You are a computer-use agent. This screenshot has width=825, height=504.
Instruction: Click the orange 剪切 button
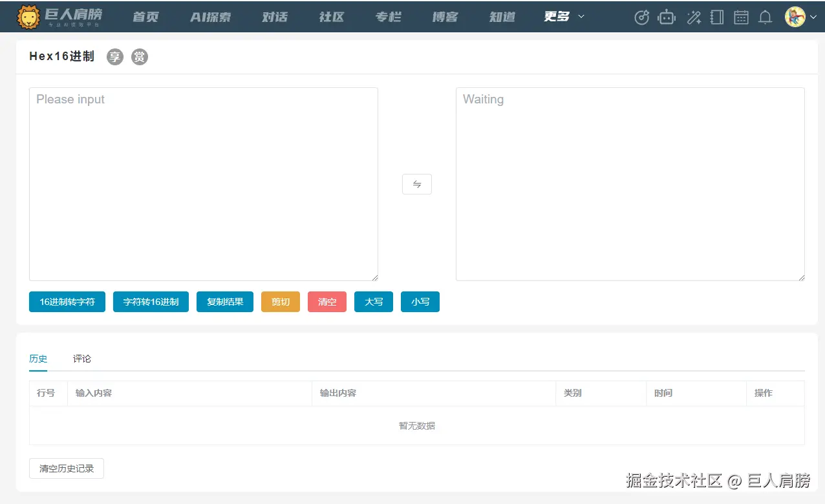click(x=281, y=302)
